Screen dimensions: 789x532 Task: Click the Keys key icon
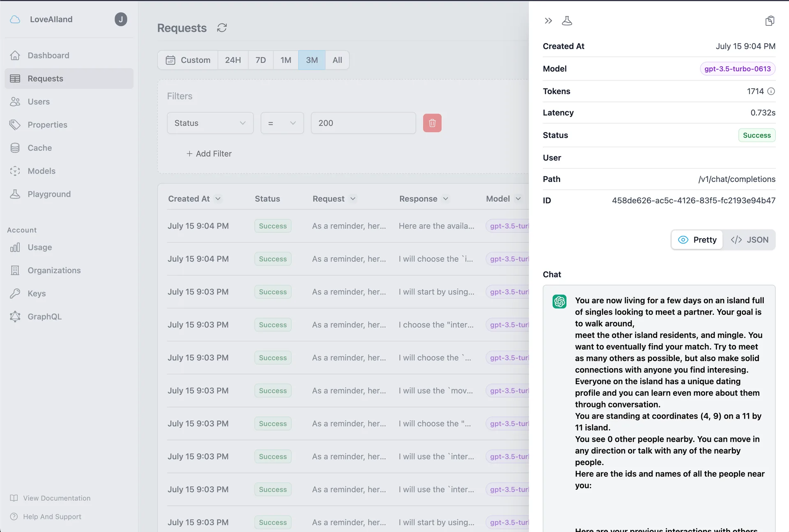coord(15,293)
